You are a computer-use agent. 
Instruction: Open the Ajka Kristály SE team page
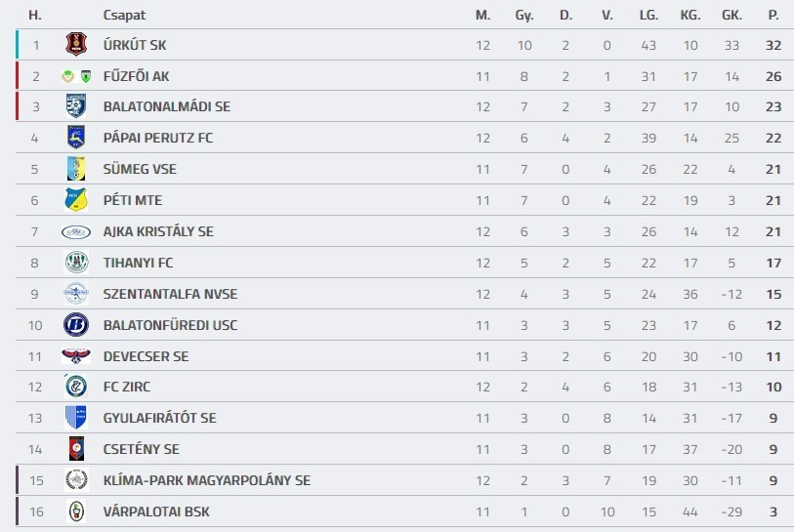[x=158, y=231]
